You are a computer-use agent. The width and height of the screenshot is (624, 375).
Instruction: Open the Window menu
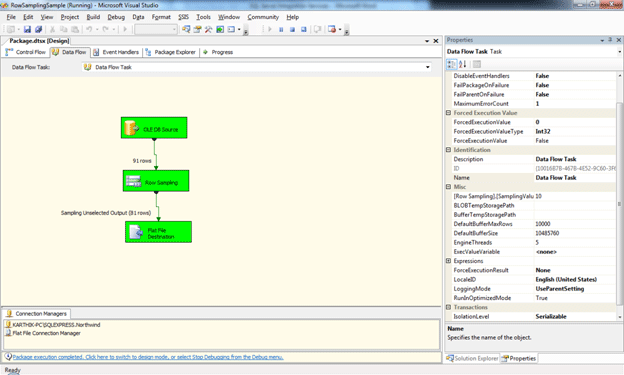click(229, 17)
